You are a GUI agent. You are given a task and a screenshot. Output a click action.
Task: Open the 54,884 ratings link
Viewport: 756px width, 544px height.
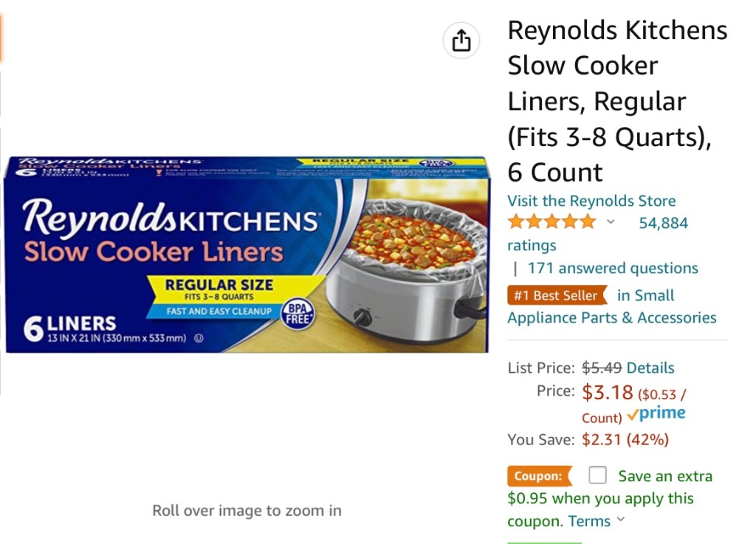(663, 223)
